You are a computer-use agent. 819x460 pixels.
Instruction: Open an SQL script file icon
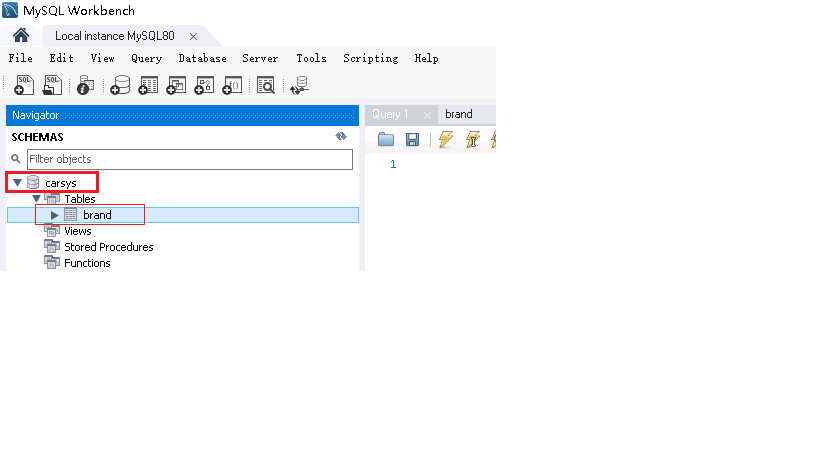(x=52, y=85)
